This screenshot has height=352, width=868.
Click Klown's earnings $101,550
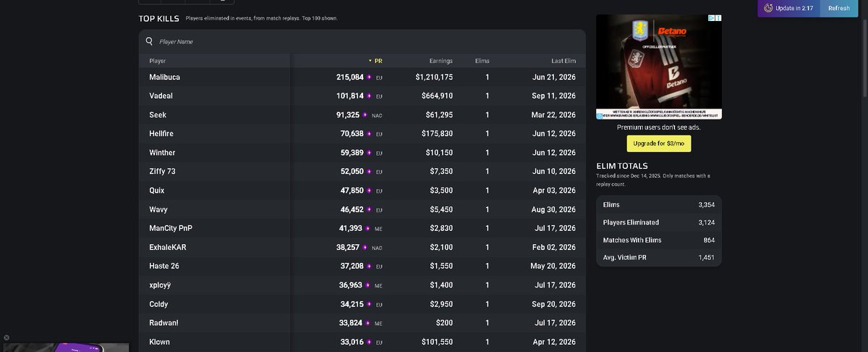pyautogui.click(x=437, y=342)
